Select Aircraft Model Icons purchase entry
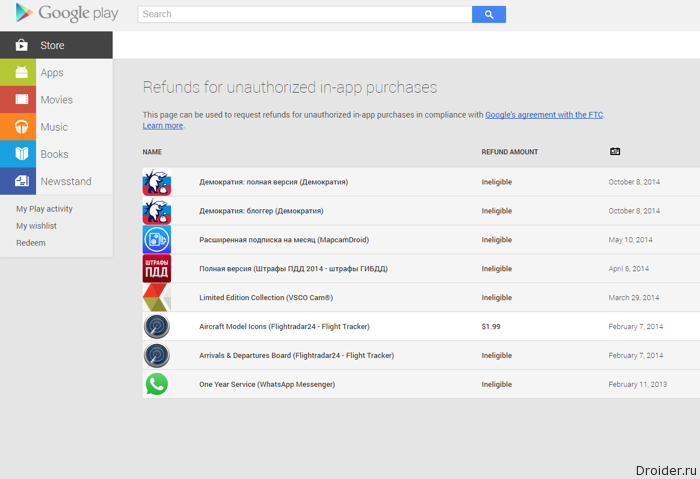The height and width of the screenshot is (479, 700). [284, 326]
